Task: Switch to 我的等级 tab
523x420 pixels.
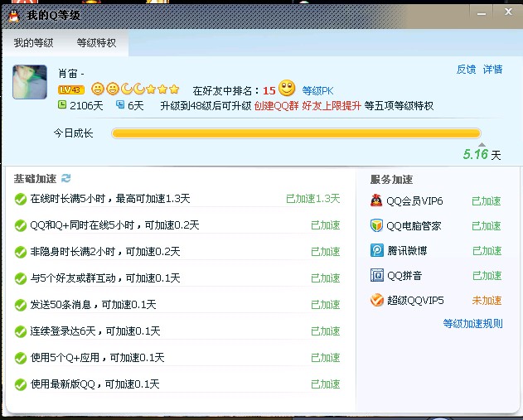Action: click(x=33, y=43)
